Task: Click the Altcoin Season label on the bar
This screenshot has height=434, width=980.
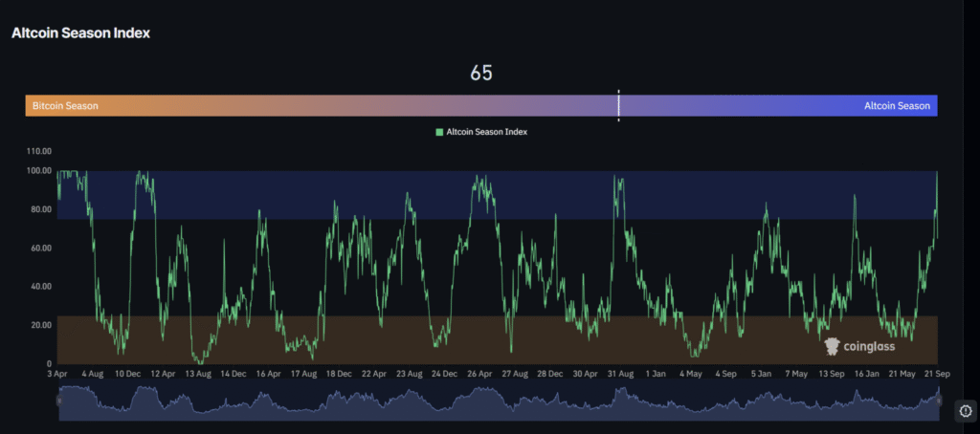Action: (x=896, y=106)
